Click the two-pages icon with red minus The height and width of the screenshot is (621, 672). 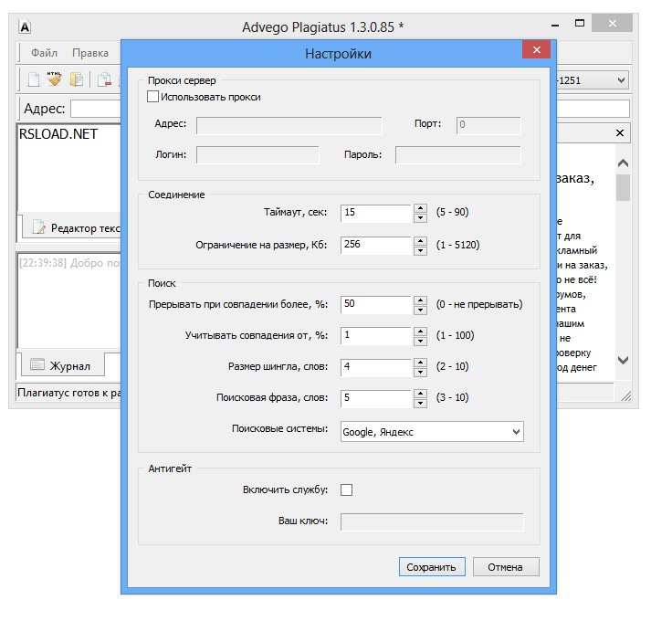(104, 80)
